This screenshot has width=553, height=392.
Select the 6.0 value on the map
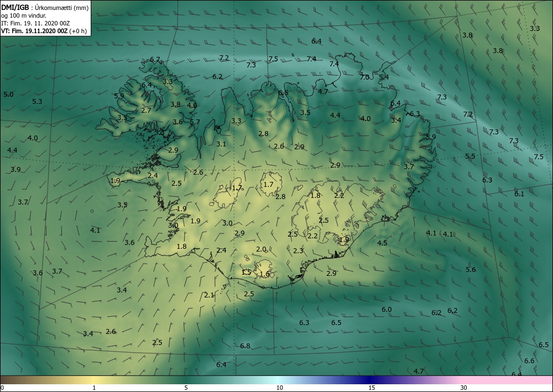[387, 309]
